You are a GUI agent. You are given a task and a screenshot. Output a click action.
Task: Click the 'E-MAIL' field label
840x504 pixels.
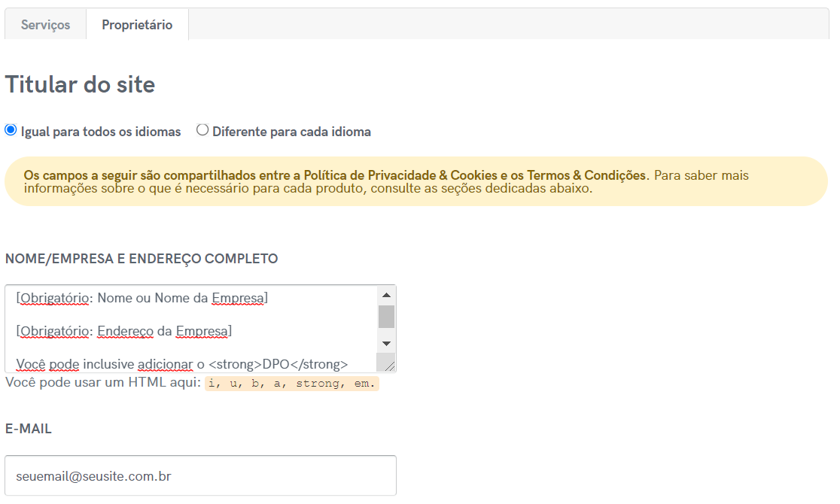[x=29, y=429]
